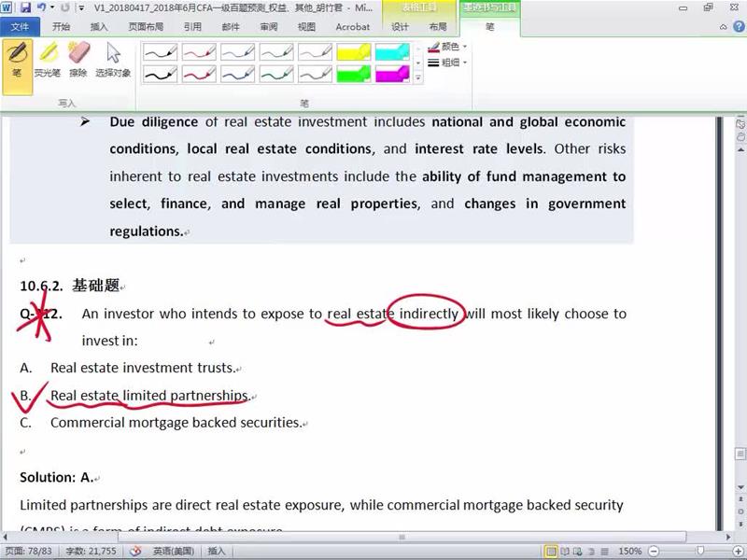Open the pen Color (颜色) dropdown
This screenshot has height=560, width=747.
point(448,47)
